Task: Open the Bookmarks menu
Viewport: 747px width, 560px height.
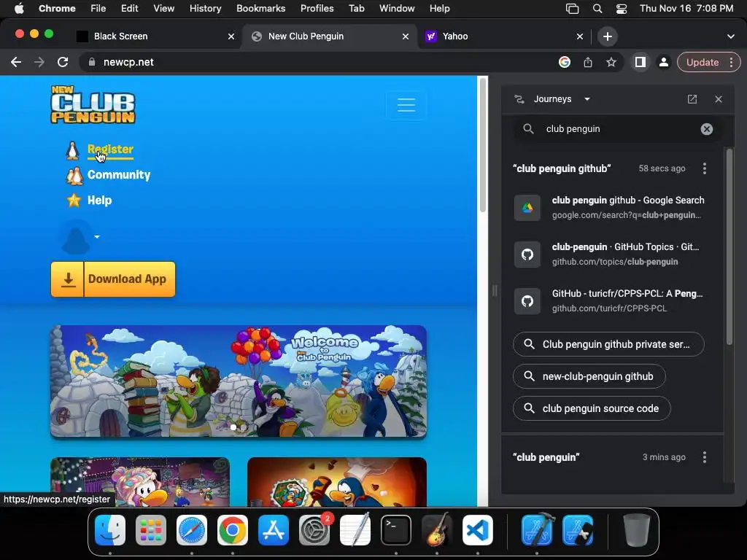Action: pos(260,8)
